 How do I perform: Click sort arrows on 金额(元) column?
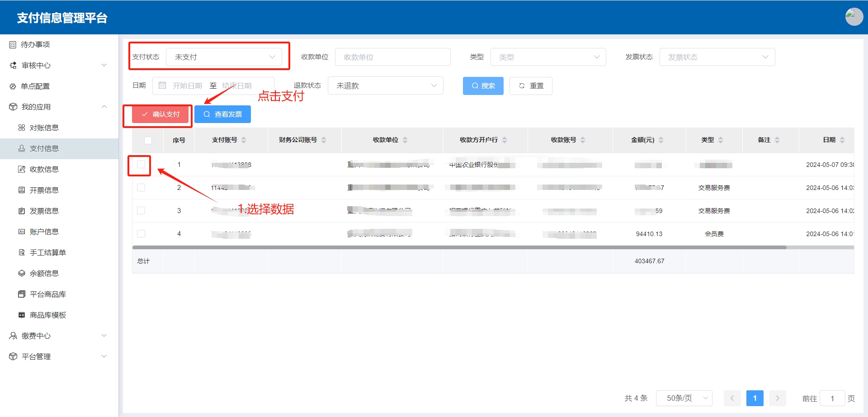(661, 140)
